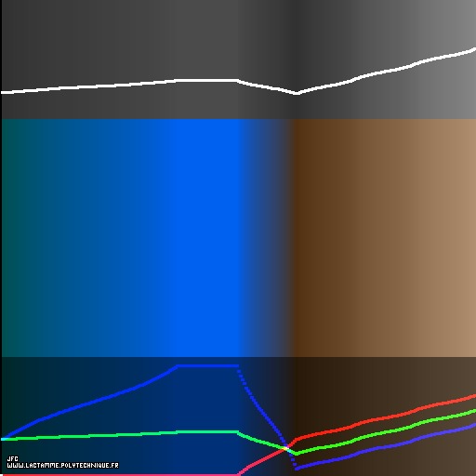Click the purple-blue curve over brown background
This screenshot has height=476, width=476.
click(384, 446)
